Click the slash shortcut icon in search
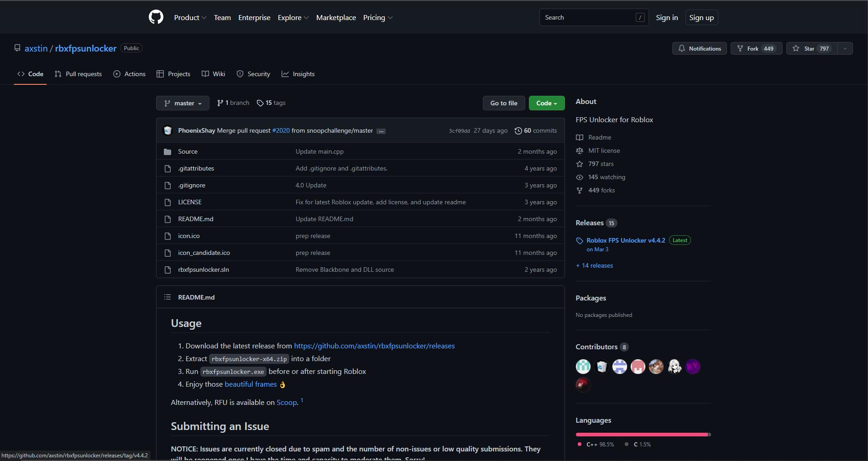 click(x=640, y=17)
